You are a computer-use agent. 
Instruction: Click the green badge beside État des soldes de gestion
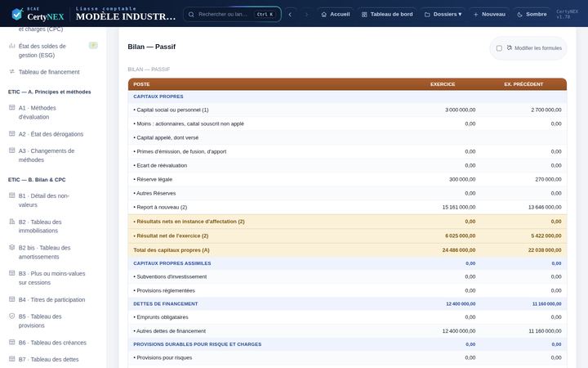tap(93, 46)
